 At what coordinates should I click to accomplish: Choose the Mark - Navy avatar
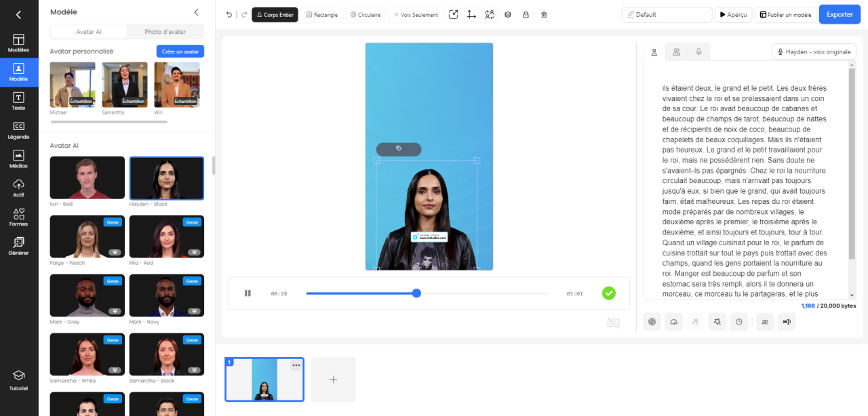[x=167, y=295]
